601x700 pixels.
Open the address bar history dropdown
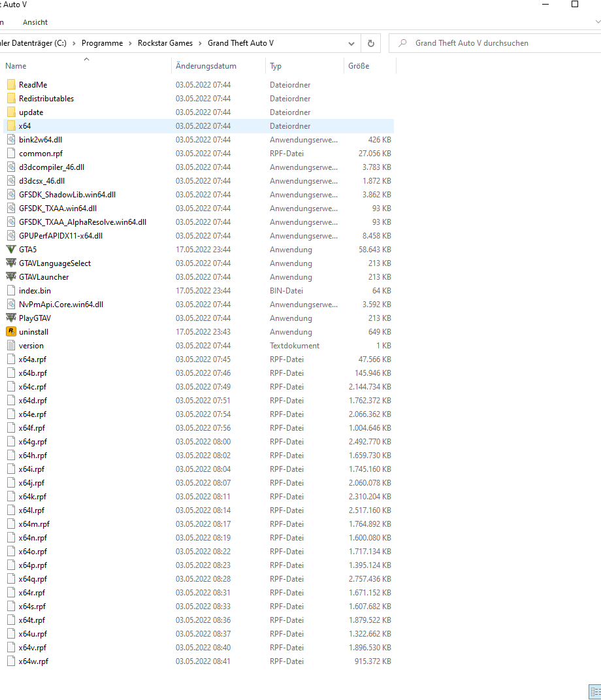[x=351, y=43]
